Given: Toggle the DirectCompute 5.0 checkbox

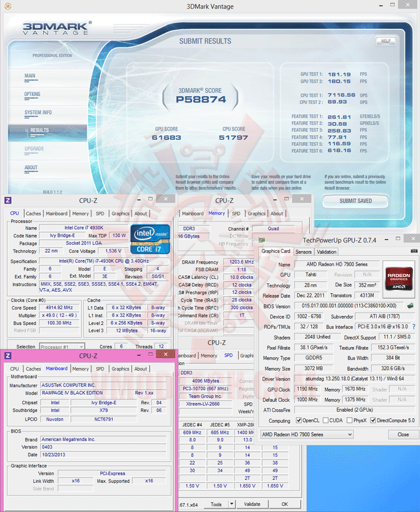Looking at the screenshot, I should pyautogui.click(x=373, y=420).
